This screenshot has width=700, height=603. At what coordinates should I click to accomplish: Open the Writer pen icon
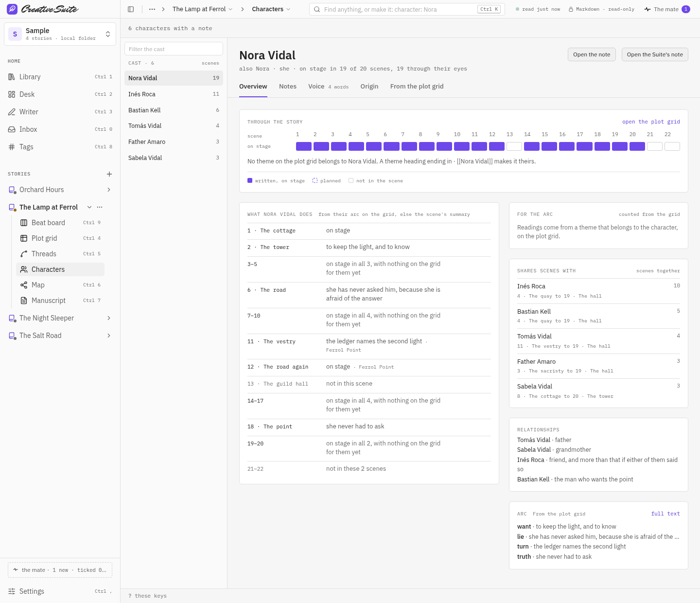[12, 112]
